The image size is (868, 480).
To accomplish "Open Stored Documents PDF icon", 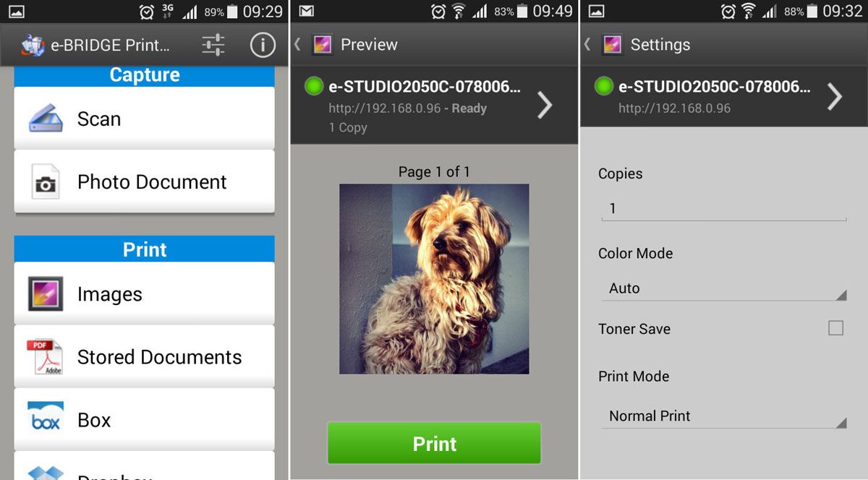I will click(x=45, y=357).
